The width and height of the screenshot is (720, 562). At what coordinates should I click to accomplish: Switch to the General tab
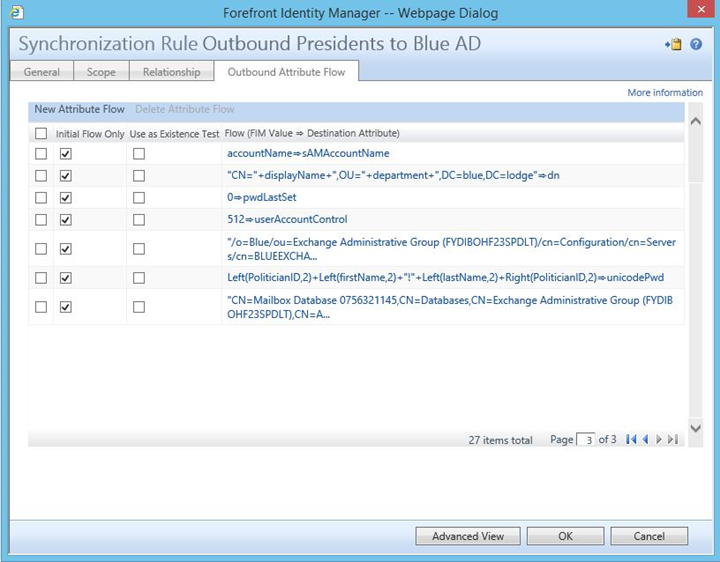point(42,72)
